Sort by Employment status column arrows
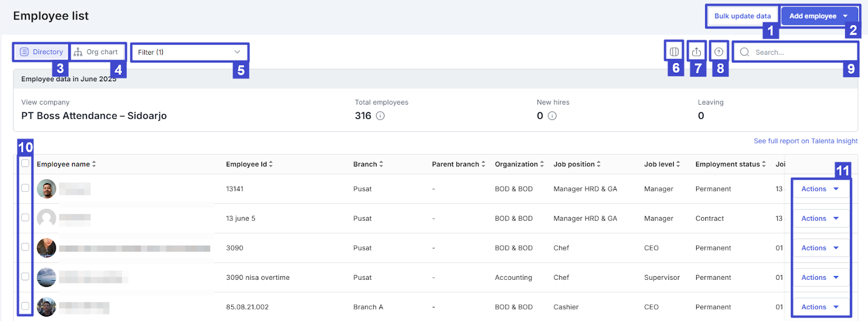The image size is (868, 321). (x=764, y=164)
